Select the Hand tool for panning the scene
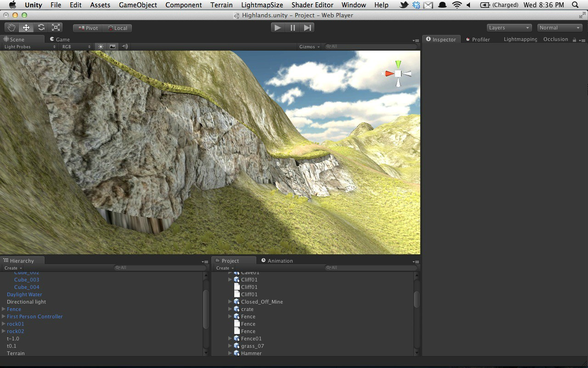588x368 pixels. [11, 27]
